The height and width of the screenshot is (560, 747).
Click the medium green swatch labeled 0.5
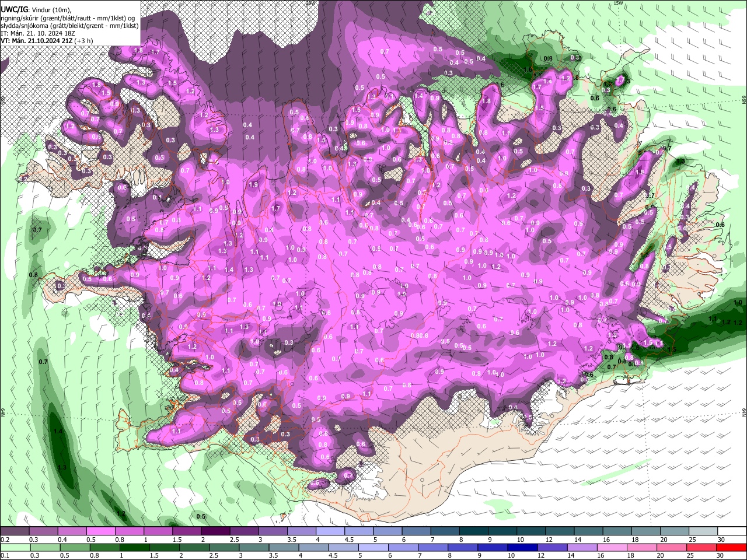pos(75,547)
